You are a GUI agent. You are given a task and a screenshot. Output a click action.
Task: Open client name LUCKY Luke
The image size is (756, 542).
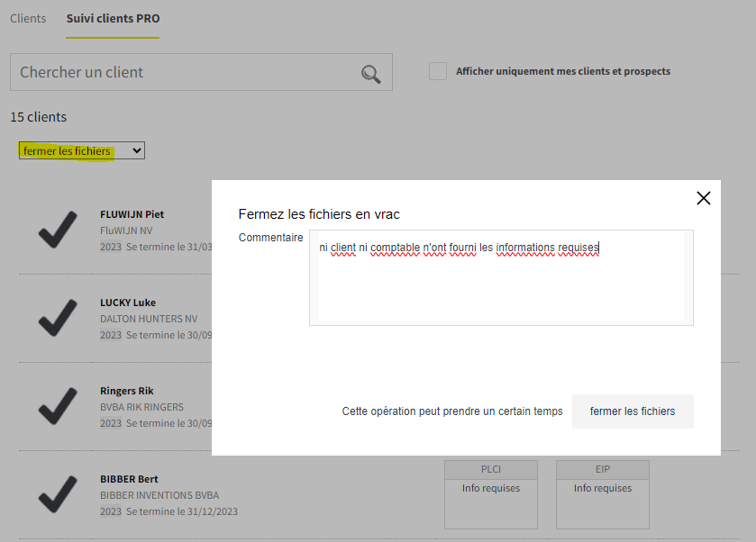(128, 303)
